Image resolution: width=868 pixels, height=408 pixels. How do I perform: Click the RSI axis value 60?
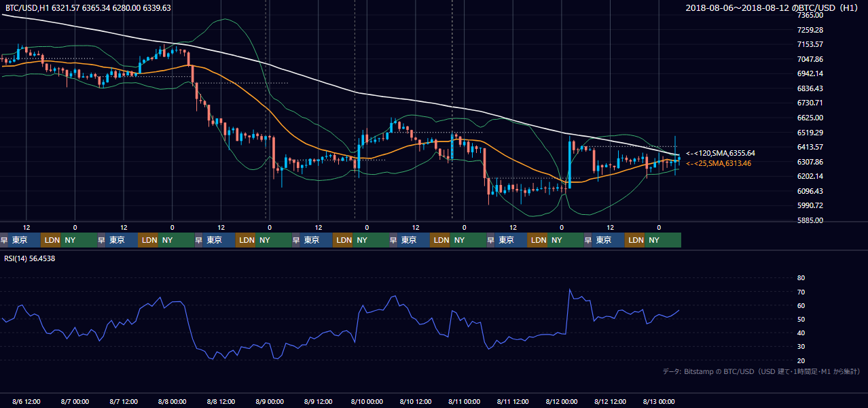[x=801, y=305]
